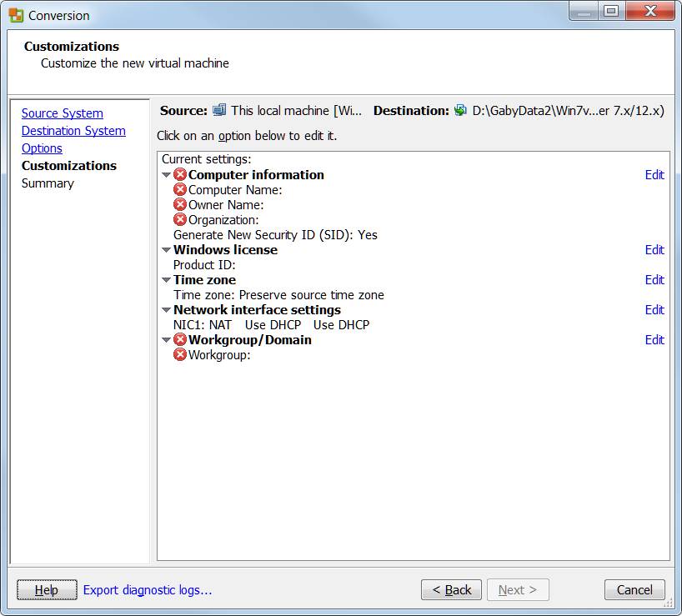
Task: Click the error icon next to Workgroup field
Action: (x=179, y=355)
